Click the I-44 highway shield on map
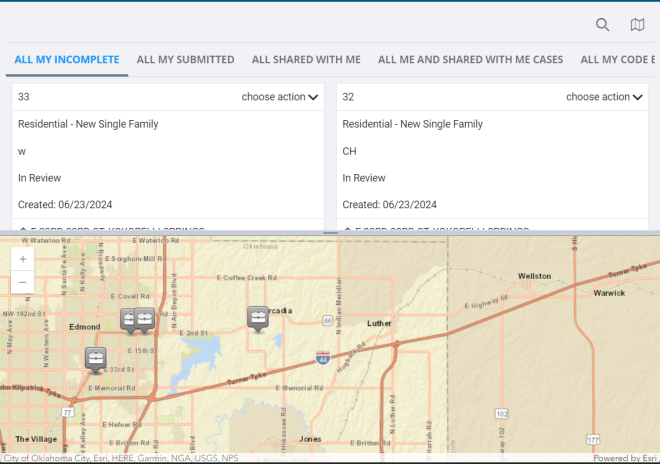Screen dimensions: 660x464 tap(322, 356)
